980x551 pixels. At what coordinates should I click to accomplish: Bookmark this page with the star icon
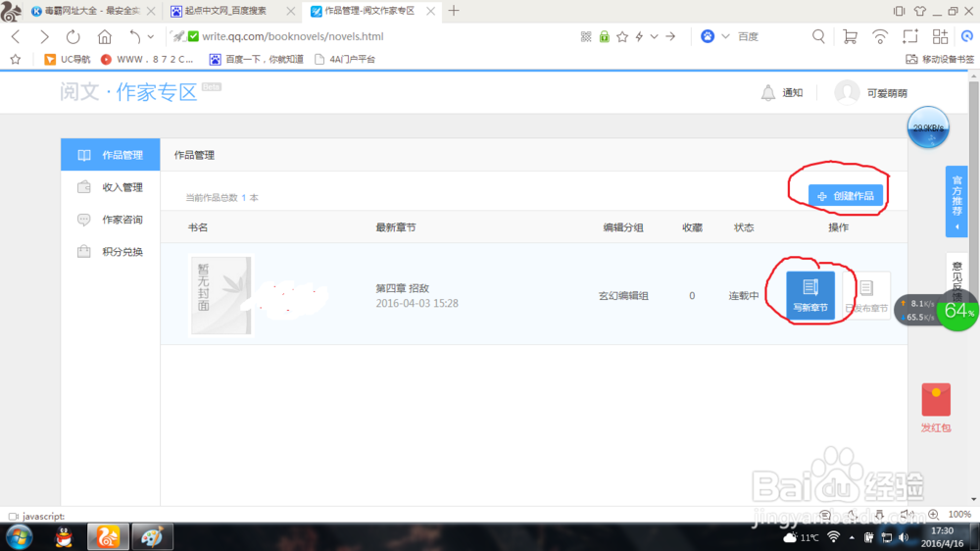click(x=622, y=37)
